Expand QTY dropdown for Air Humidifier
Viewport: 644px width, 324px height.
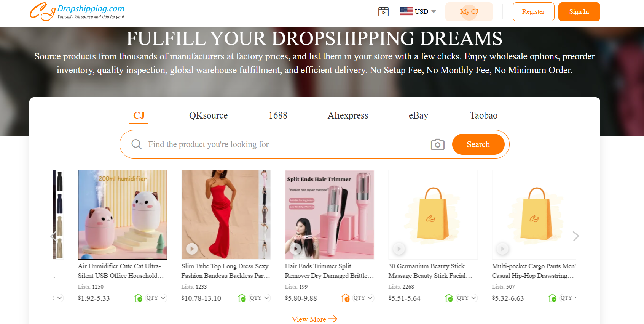click(156, 298)
